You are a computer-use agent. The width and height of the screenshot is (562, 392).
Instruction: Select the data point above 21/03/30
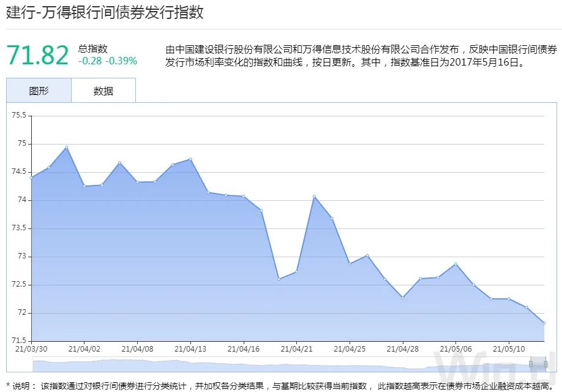pos(32,178)
